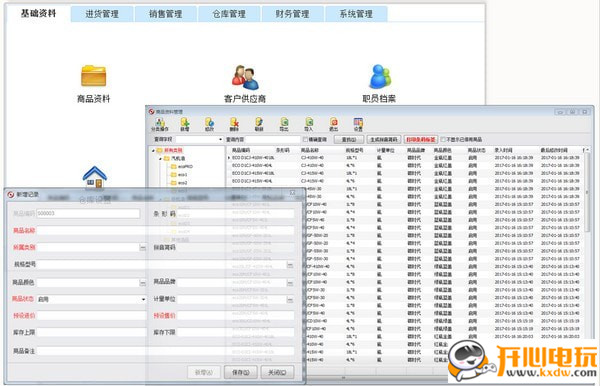
Task: Click the red 打印条码标签 button
Action: [x=421, y=140]
